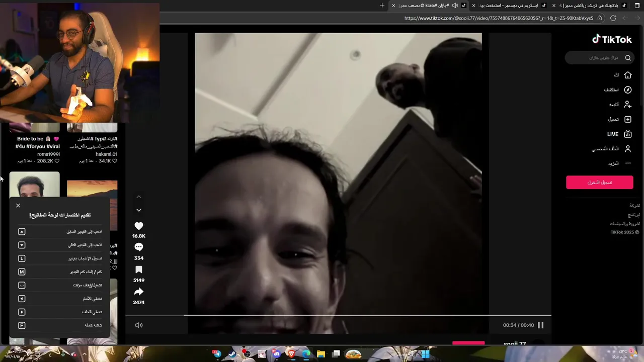
Task: Save the video with the bookmark icon
Action: [x=139, y=270]
